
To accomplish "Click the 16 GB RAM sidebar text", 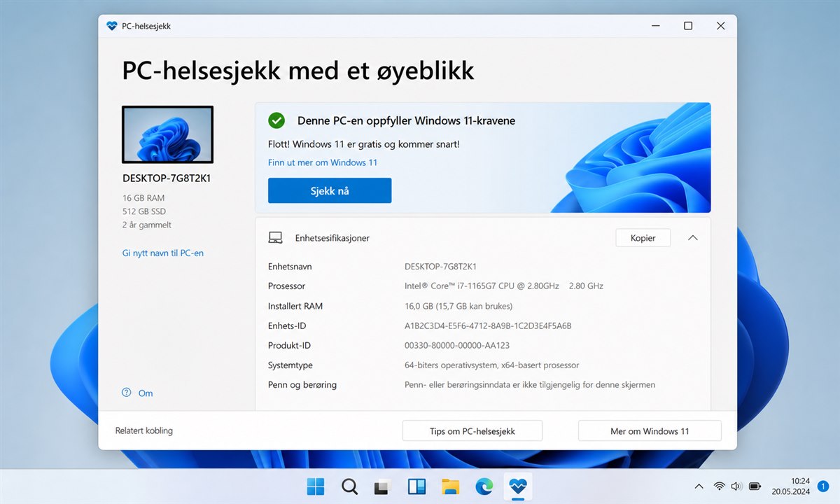I will pos(143,198).
